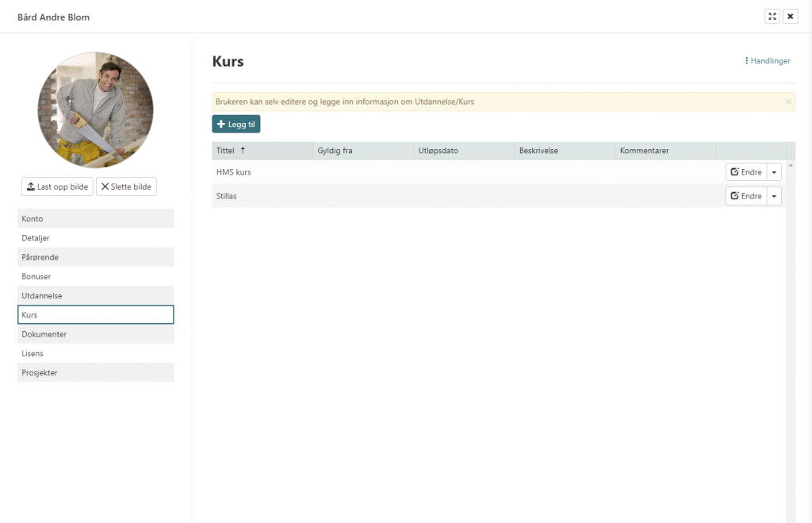
Task: Expand dropdown arrow beside HMS kurs Endre
Action: point(774,172)
